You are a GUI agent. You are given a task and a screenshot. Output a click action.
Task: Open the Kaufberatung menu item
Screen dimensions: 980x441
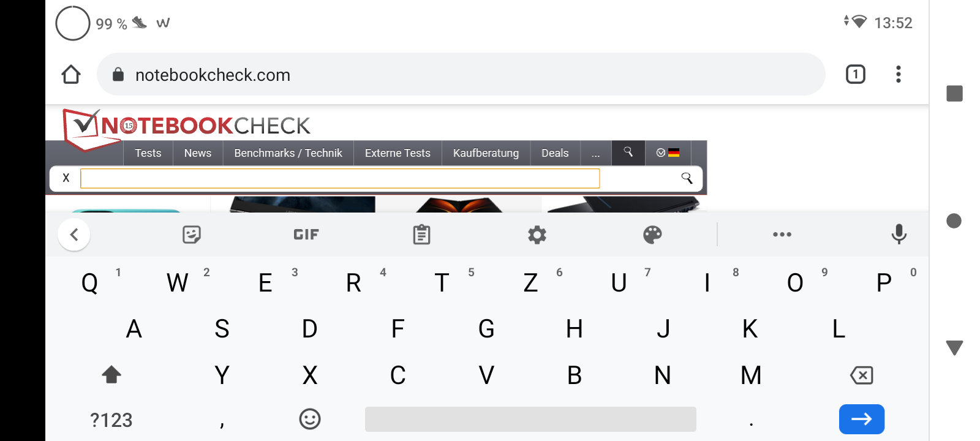pyautogui.click(x=486, y=153)
